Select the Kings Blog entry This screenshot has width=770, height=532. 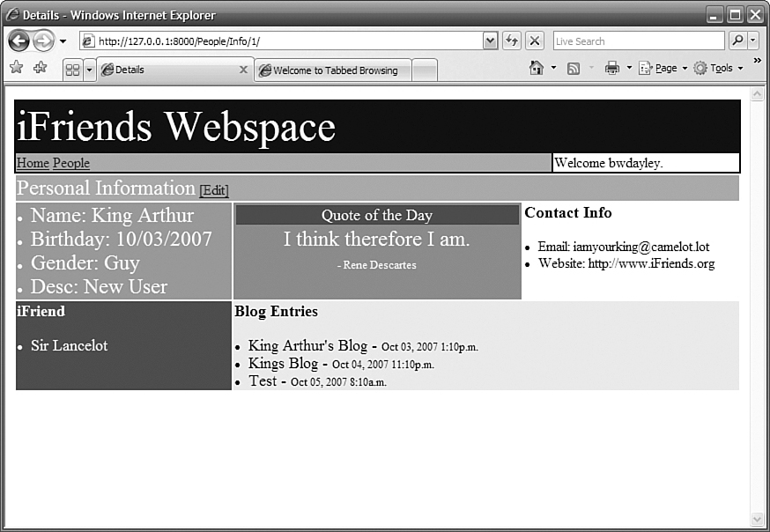tap(283, 364)
